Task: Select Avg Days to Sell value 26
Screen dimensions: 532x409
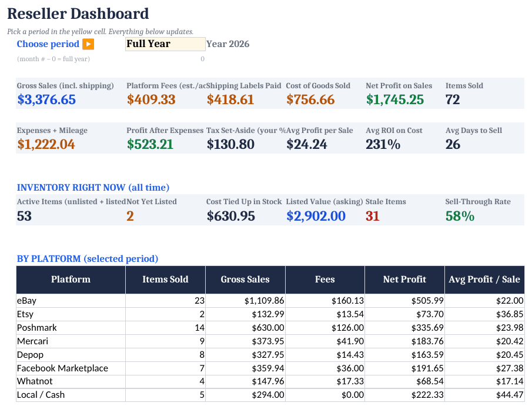Action: point(453,144)
